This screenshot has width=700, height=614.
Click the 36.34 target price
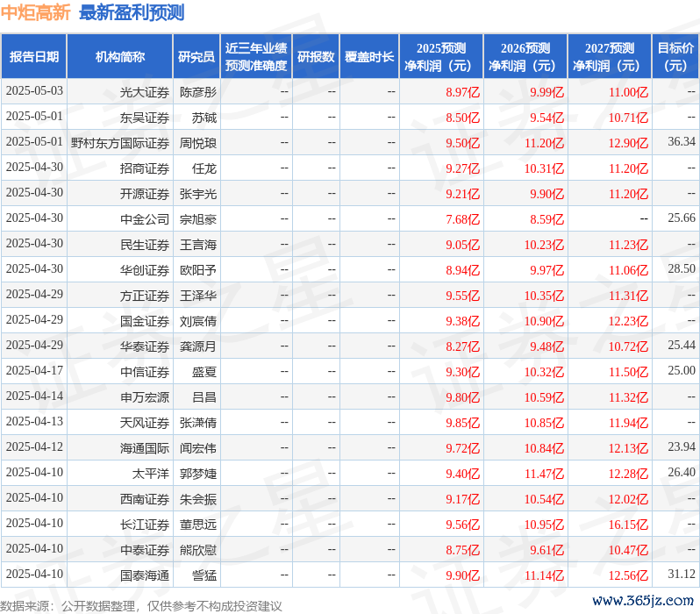coord(682,141)
